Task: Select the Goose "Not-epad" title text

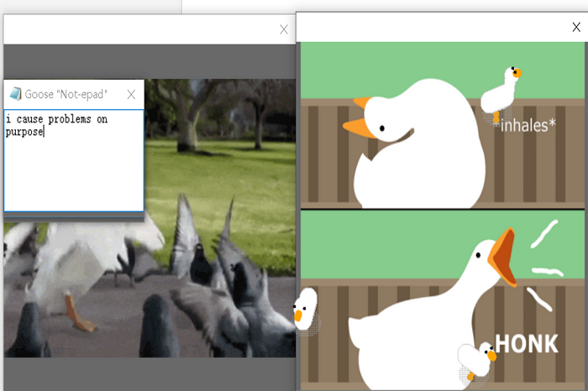Action: tap(66, 95)
